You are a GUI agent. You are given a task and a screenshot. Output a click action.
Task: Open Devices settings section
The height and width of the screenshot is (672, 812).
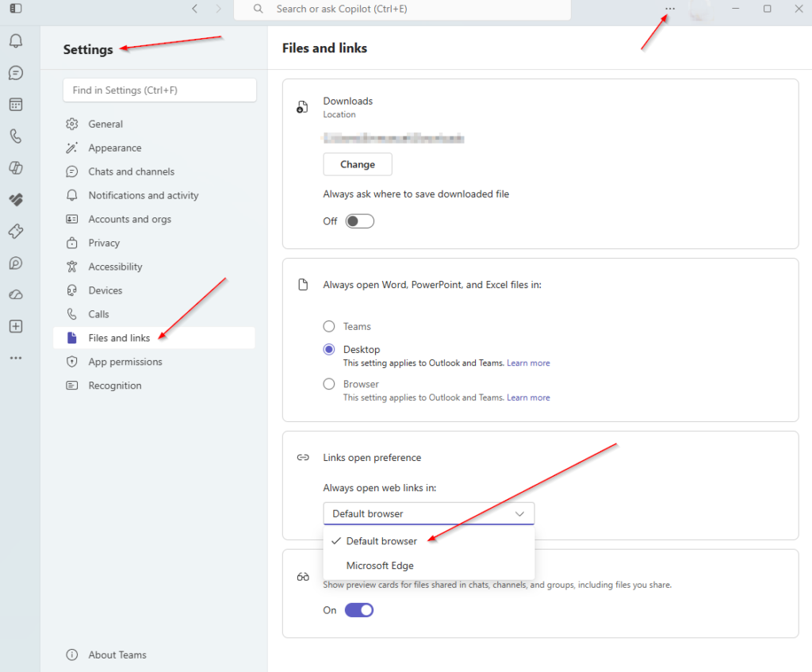point(155,290)
